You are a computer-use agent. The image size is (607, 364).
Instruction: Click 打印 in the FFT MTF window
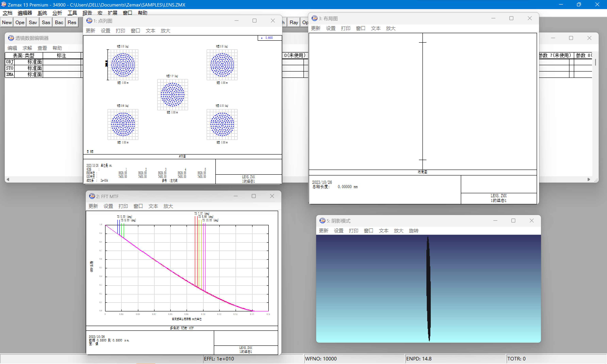click(x=123, y=206)
